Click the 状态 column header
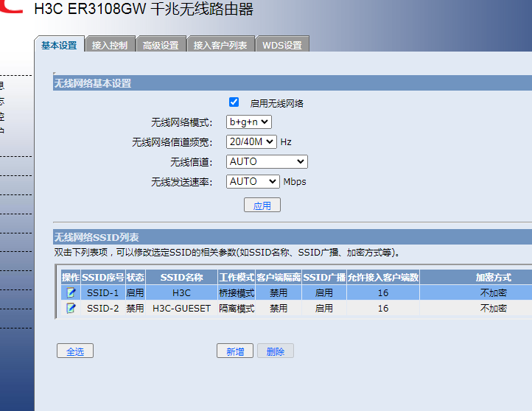This screenshot has height=411, width=532. pos(135,278)
